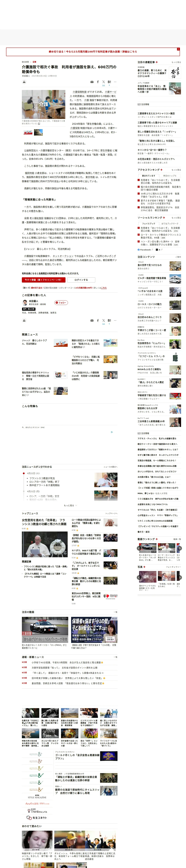Open トップページへ link beside トップニュース
The image size is (186, 868).
click(x=111, y=514)
